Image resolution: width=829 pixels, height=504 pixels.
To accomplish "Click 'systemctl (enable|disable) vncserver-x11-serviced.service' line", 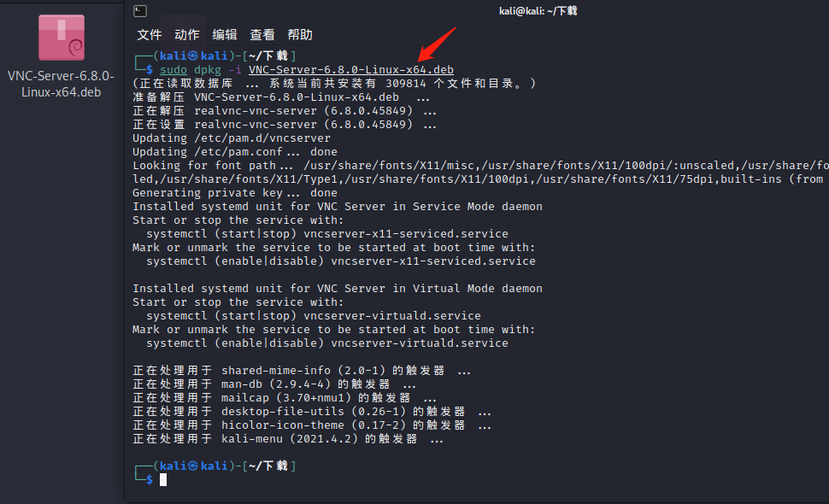I will [x=341, y=261].
